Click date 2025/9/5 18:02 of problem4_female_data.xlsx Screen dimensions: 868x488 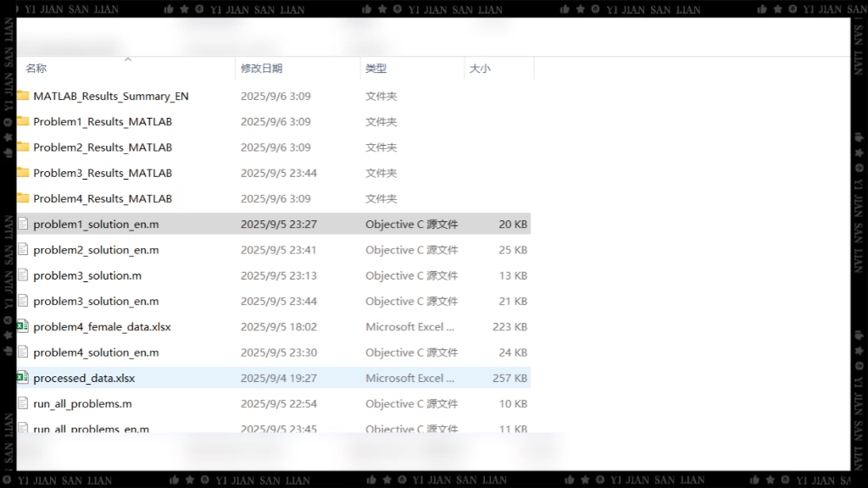coord(278,326)
